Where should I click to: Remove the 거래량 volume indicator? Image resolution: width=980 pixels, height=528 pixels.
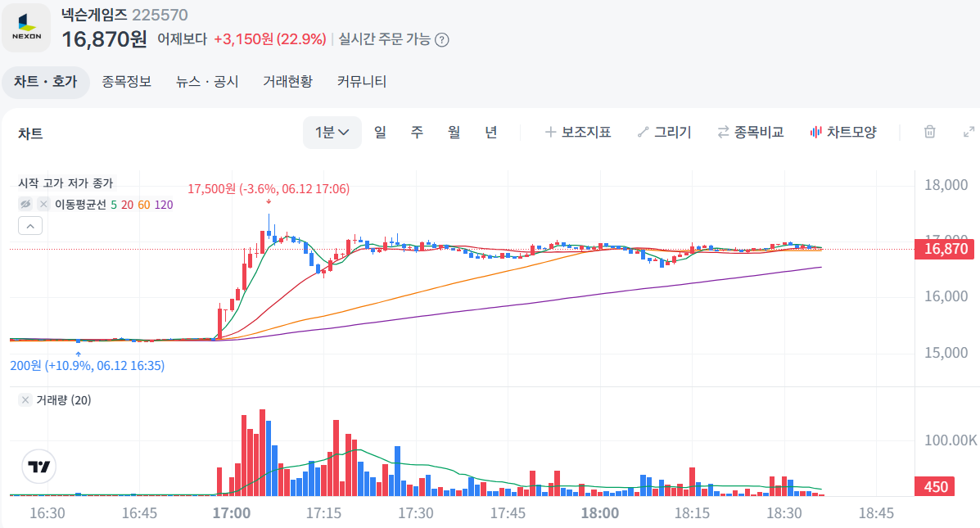pos(25,399)
